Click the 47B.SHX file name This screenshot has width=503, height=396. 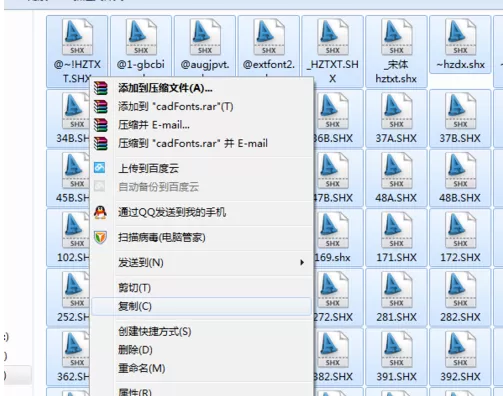coord(333,198)
